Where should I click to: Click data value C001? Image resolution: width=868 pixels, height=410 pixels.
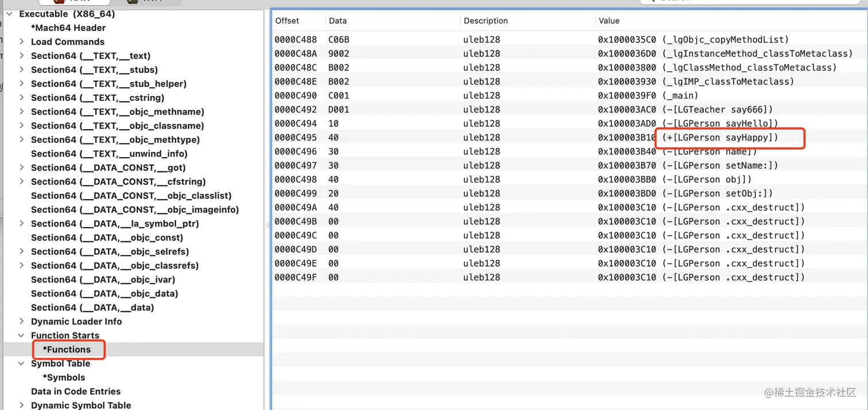339,95
